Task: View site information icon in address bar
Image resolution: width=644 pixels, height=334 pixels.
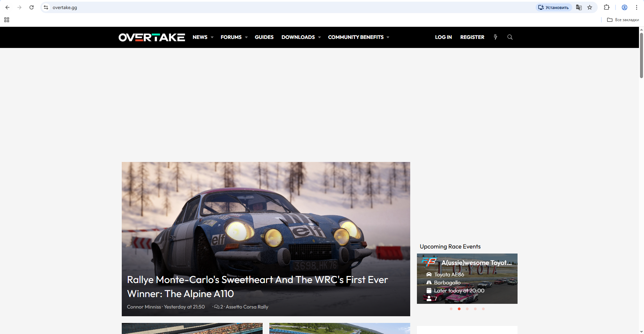Action: [46, 7]
